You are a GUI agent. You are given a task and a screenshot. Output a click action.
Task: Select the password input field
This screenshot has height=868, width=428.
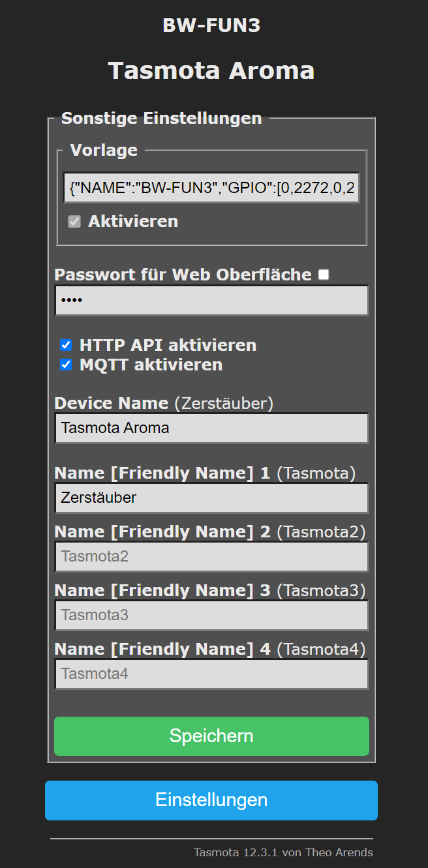tap(211, 300)
